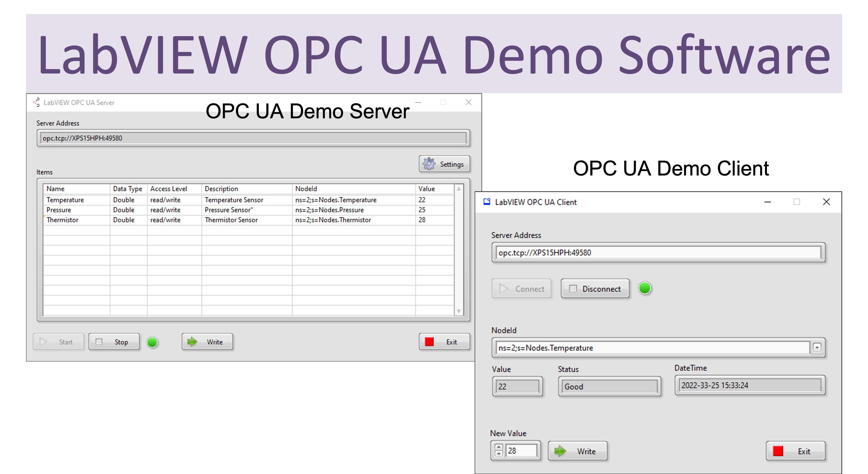
Task: Click the Access Level column header
Action: 174,189
